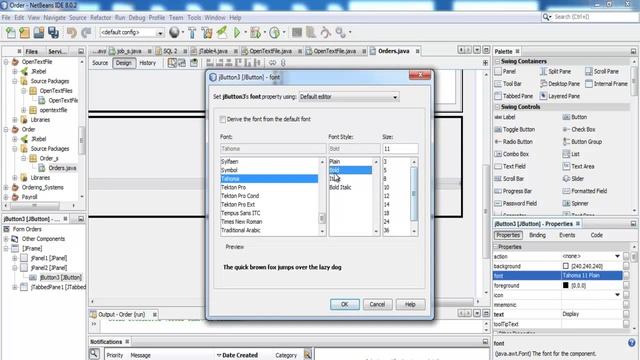Select jButton3 [JButton] in Navigator tree
This screenshot has width=640, height=360.
(x=60, y=278)
